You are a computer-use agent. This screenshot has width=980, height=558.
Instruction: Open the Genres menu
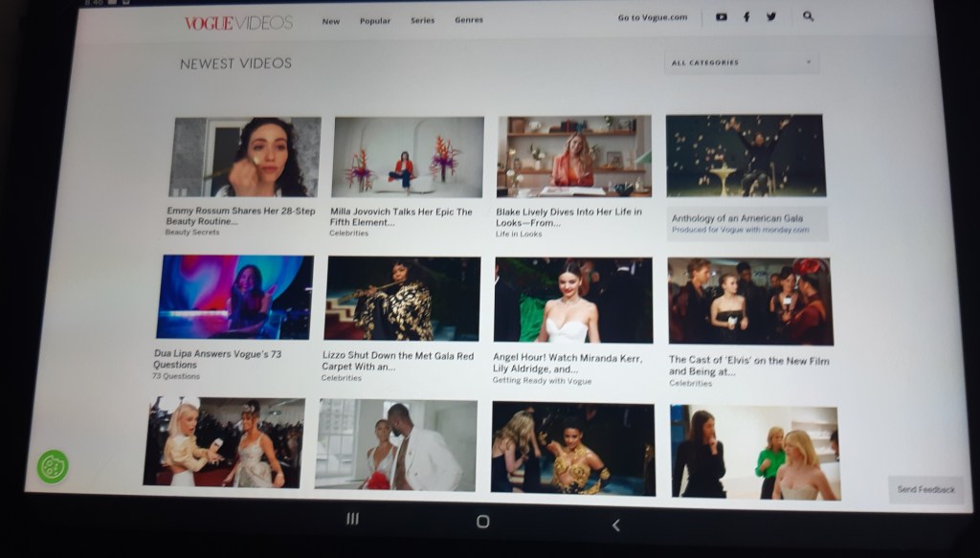469,20
